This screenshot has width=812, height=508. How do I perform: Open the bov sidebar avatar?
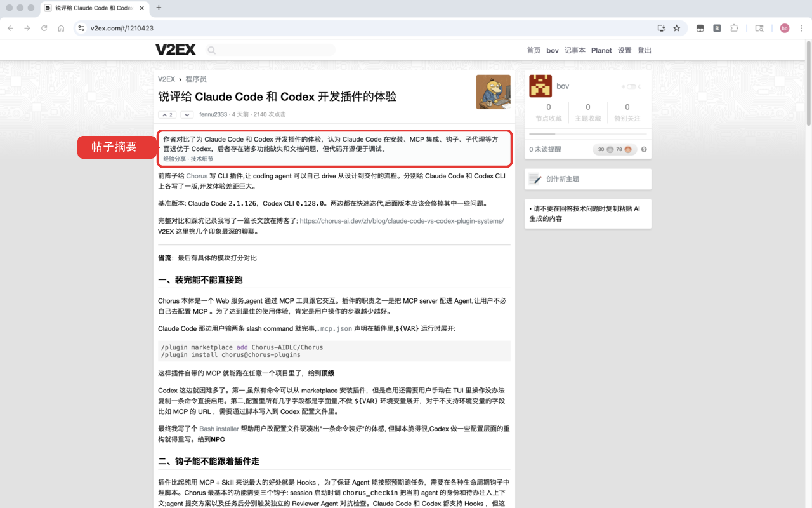[x=540, y=86]
